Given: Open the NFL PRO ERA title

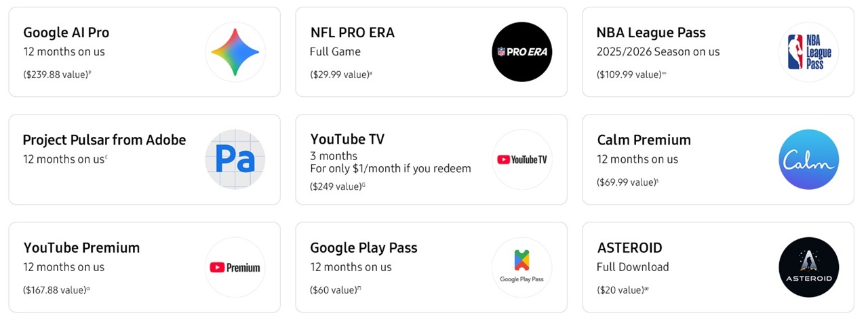Looking at the screenshot, I should pyautogui.click(x=352, y=33).
